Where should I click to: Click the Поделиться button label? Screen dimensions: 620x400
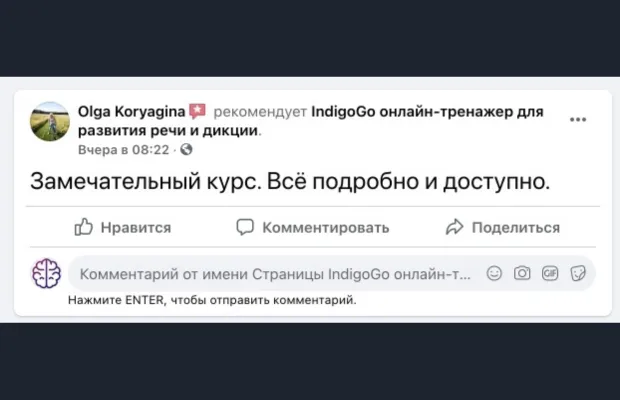tap(516, 228)
